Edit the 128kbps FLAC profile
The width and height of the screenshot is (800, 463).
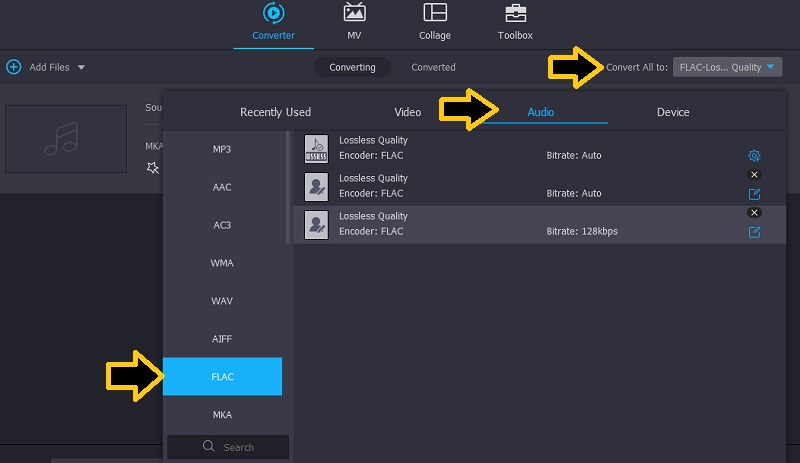click(x=754, y=232)
